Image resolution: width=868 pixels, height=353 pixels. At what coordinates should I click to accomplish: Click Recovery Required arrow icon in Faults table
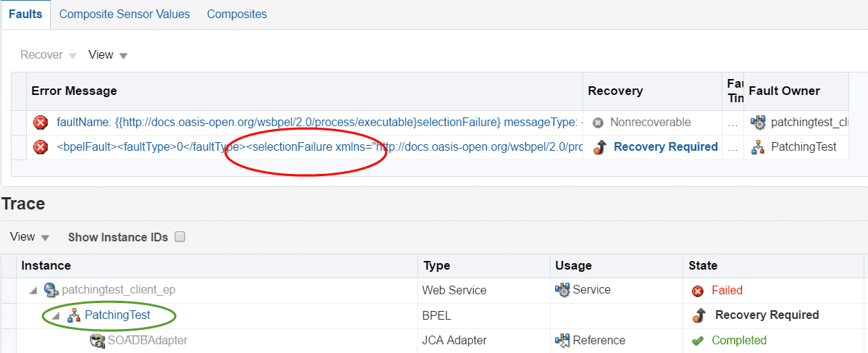599,147
